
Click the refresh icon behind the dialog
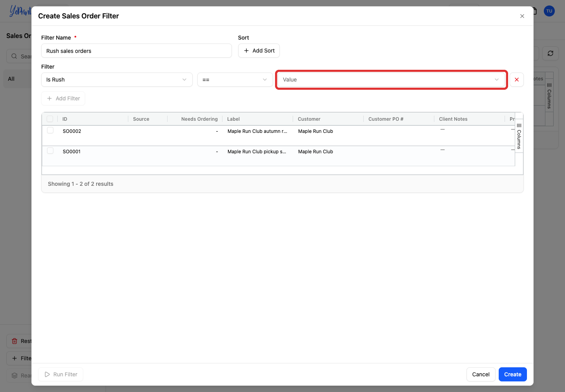[550, 53]
